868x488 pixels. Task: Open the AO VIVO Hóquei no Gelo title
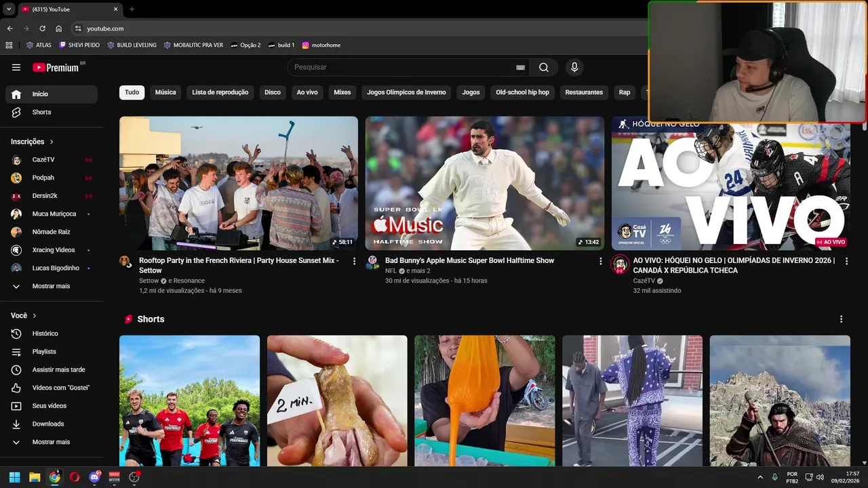[734, 265]
